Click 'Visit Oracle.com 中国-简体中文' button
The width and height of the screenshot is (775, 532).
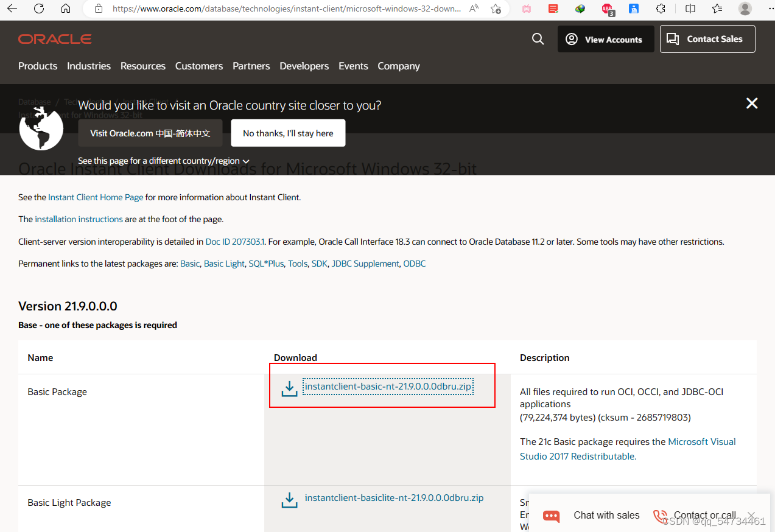pyautogui.click(x=150, y=133)
